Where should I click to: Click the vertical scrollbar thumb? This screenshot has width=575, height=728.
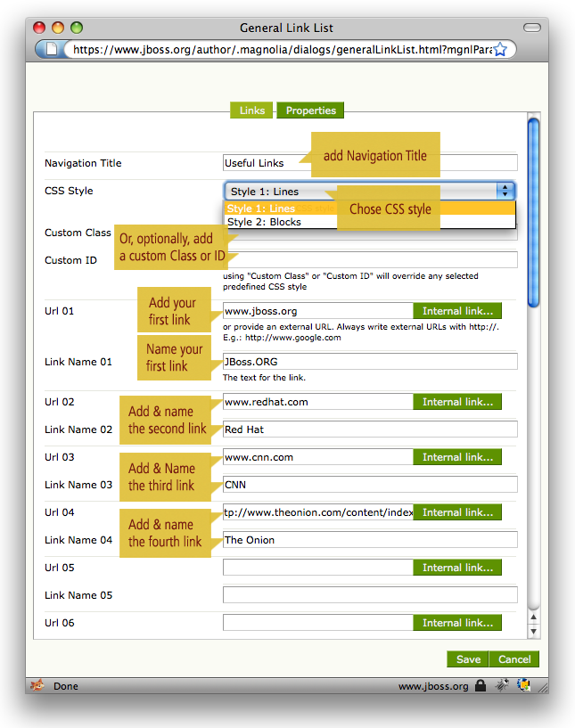click(x=534, y=214)
